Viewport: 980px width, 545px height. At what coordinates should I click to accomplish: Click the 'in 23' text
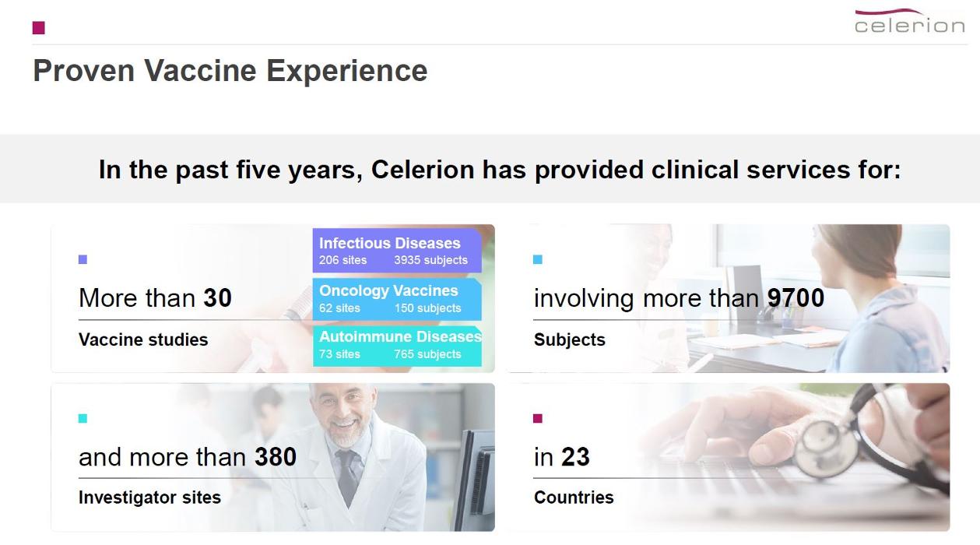pyautogui.click(x=561, y=457)
